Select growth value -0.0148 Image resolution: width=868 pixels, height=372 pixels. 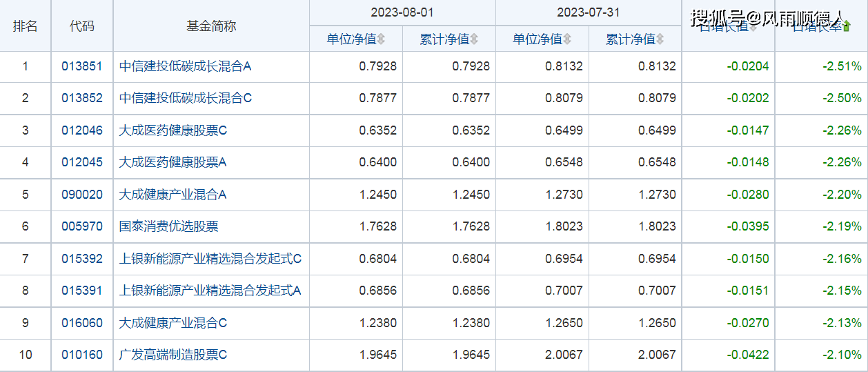[x=748, y=162]
